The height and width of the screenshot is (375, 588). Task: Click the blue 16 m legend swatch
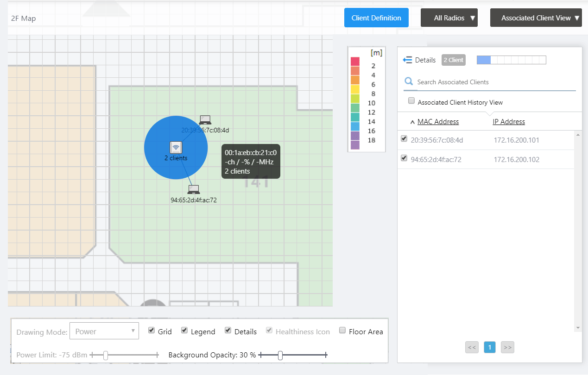tap(355, 126)
